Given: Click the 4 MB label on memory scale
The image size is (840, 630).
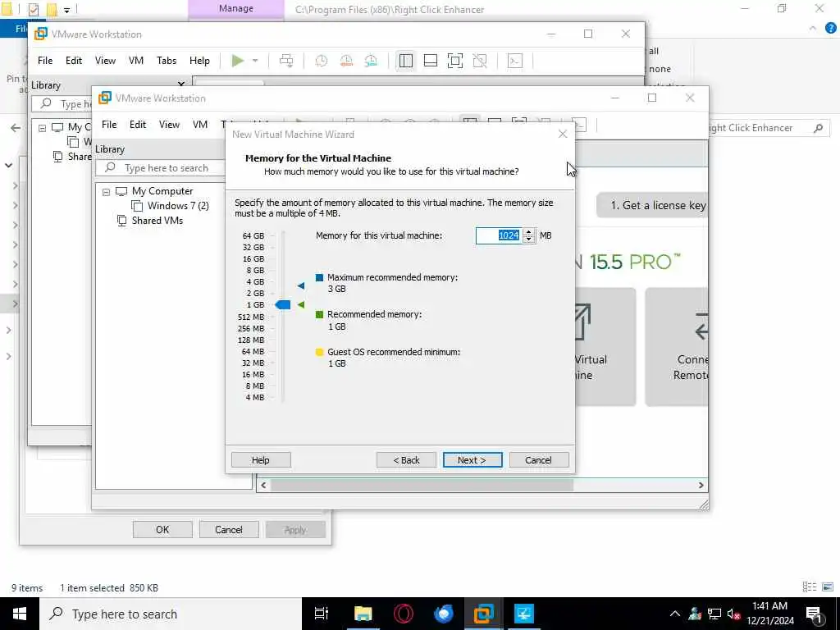Looking at the screenshot, I should point(255,398).
